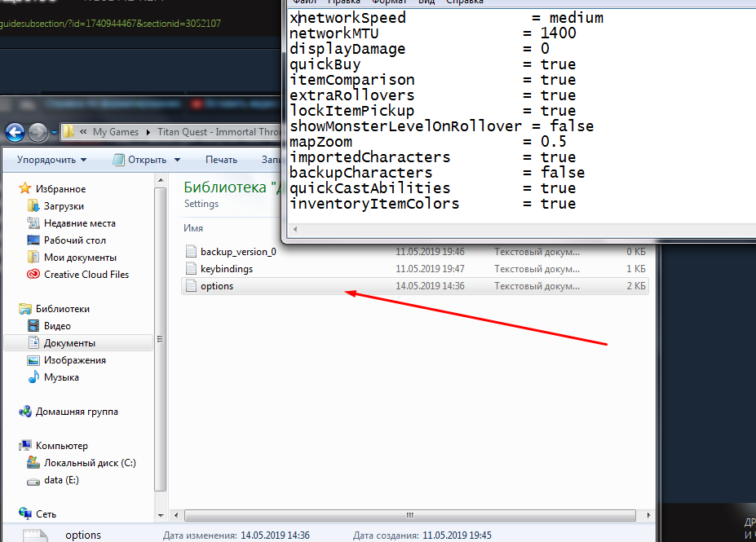The width and height of the screenshot is (756, 542).
Task: Click the browser URL text in background window
Action: pyautogui.click(x=110, y=23)
